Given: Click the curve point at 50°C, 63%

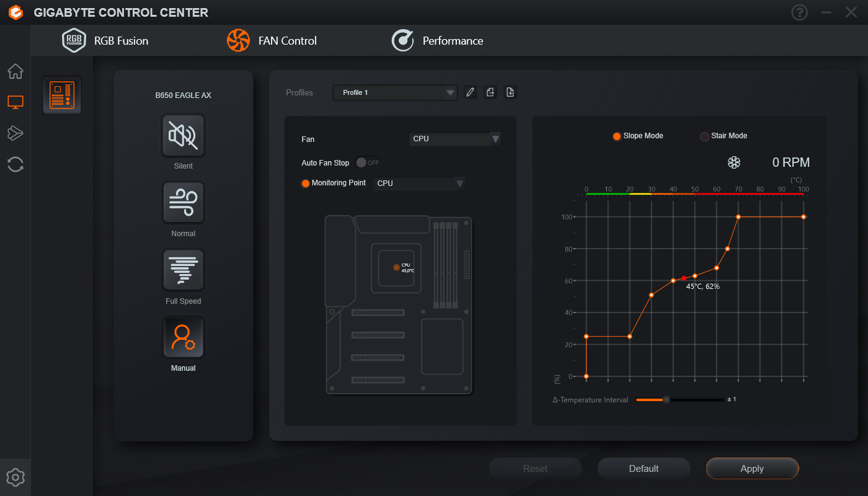Looking at the screenshot, I should (x=695, y=276).
